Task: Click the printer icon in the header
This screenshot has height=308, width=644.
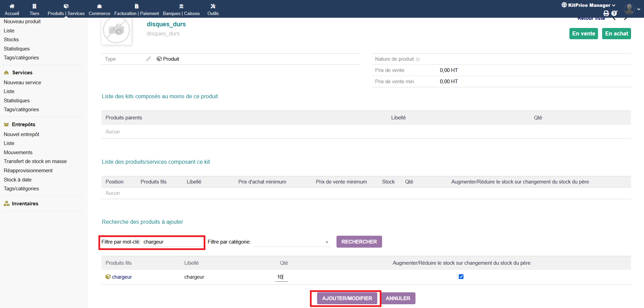Action: pyautogui.click(x=606, y=13)
